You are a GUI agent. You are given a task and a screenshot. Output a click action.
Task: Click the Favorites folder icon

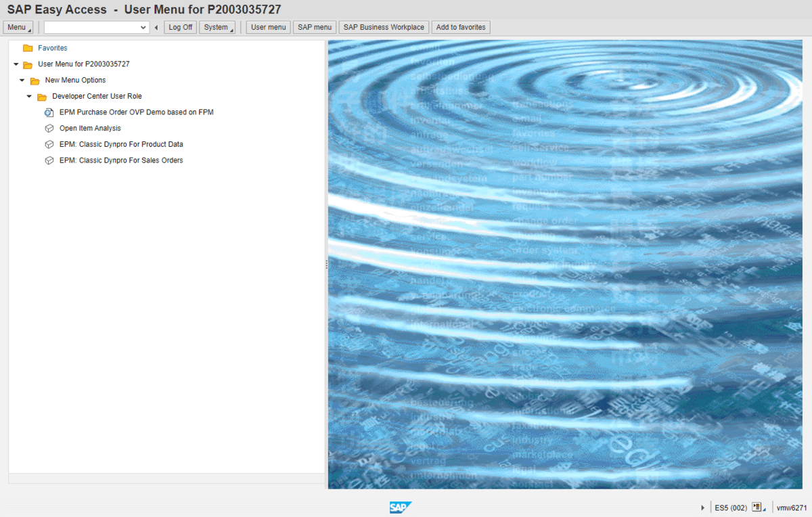pyautogui.click(x=28, y=48)
